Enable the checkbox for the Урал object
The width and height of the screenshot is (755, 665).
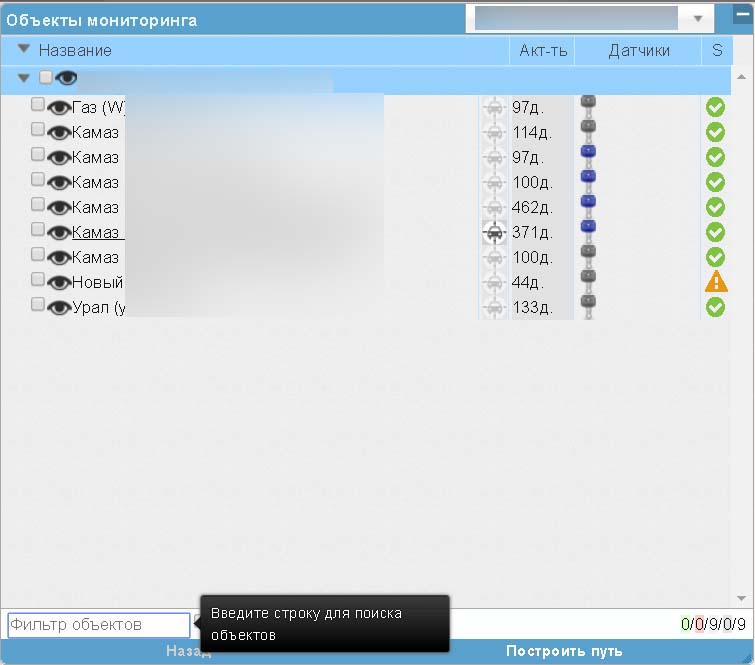(38, 305)
